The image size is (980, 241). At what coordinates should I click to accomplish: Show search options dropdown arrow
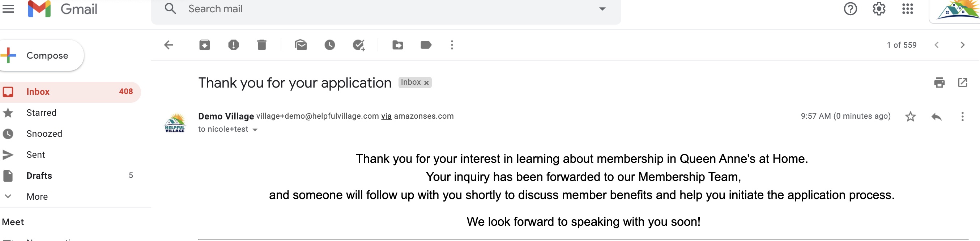(602, 9)
